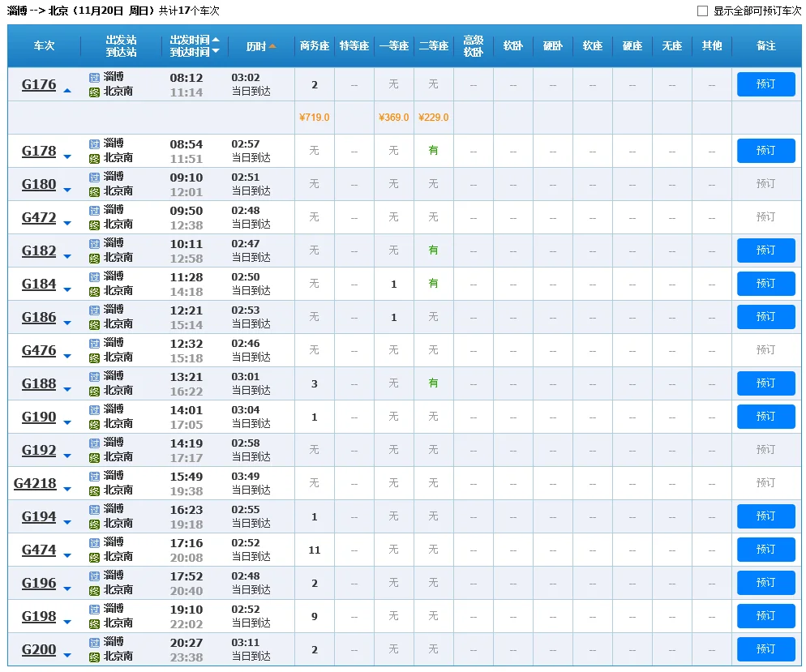Click the 过 pass-through icon in the G176 row
The height and width of the screenshot is (672, 806).
click(94, 77)
